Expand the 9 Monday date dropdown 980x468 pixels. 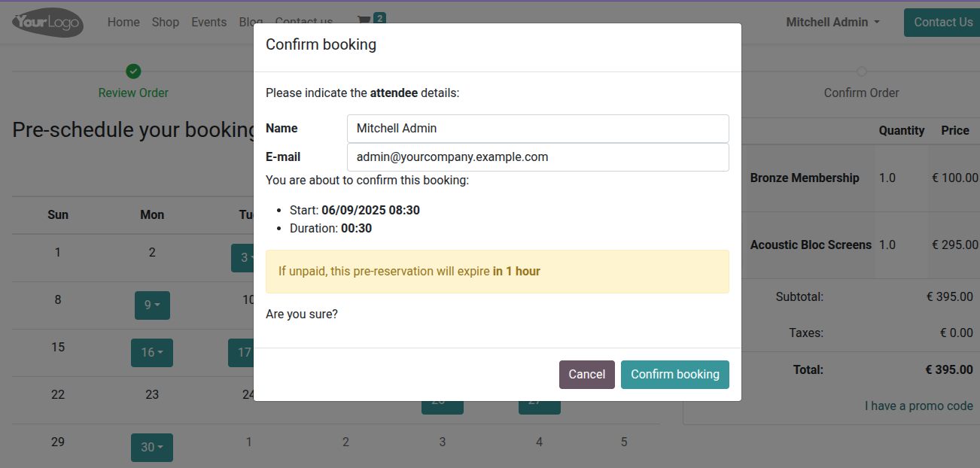(x=152, y=305)
